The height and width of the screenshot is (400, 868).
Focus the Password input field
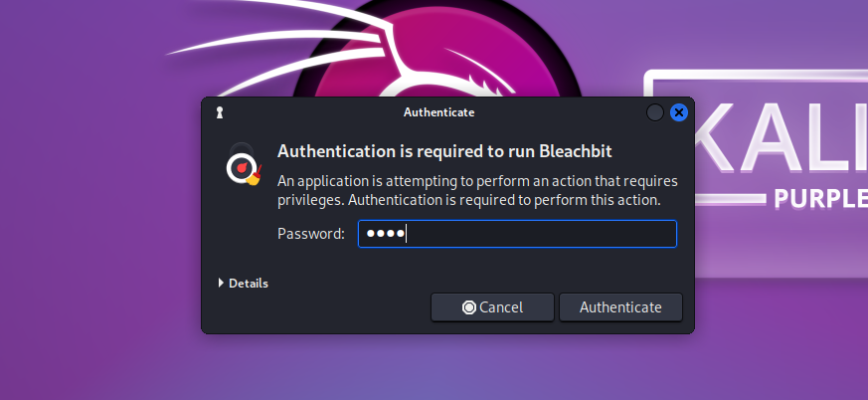[537, 234]
